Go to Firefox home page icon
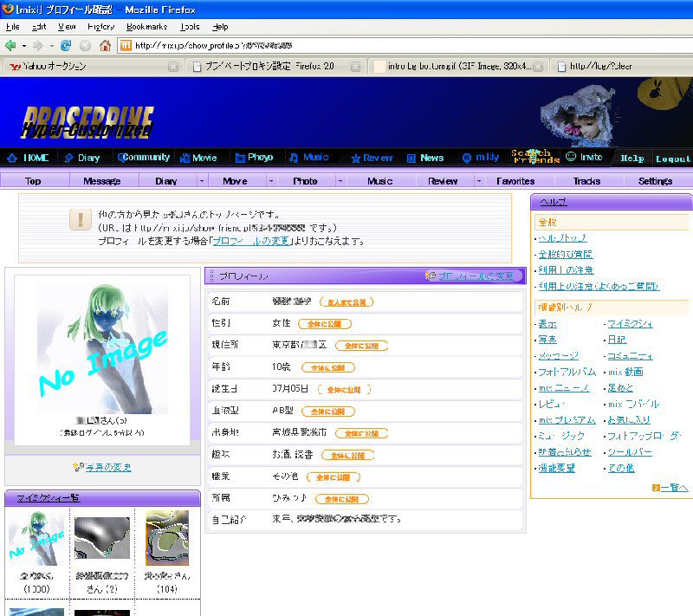 [x=105, y=45]
